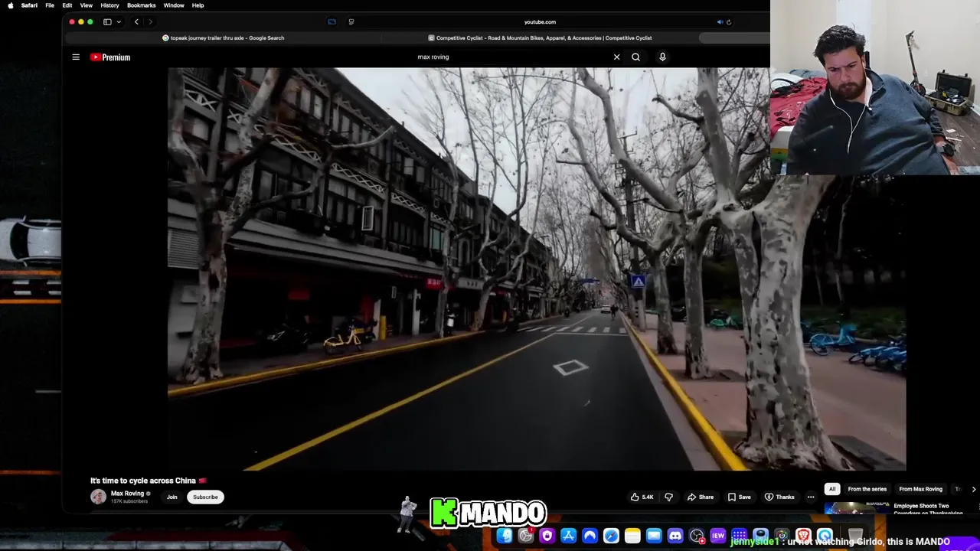
Task: Dislike the video
Action: point(668,497)
